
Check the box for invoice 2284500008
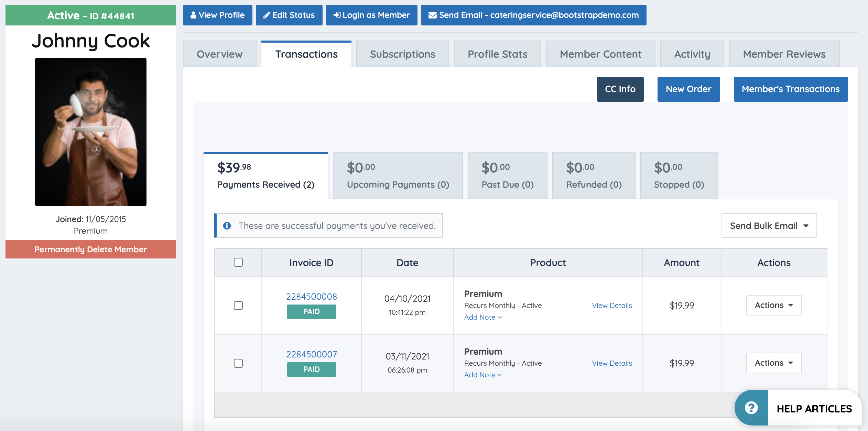coord(238,306)
